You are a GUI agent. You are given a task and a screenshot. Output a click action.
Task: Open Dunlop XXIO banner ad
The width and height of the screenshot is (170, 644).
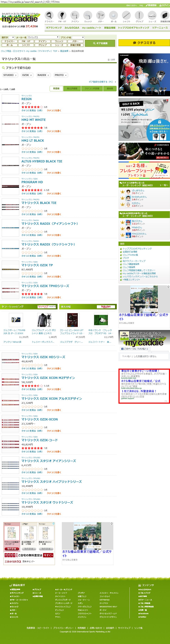click(144, 75)
